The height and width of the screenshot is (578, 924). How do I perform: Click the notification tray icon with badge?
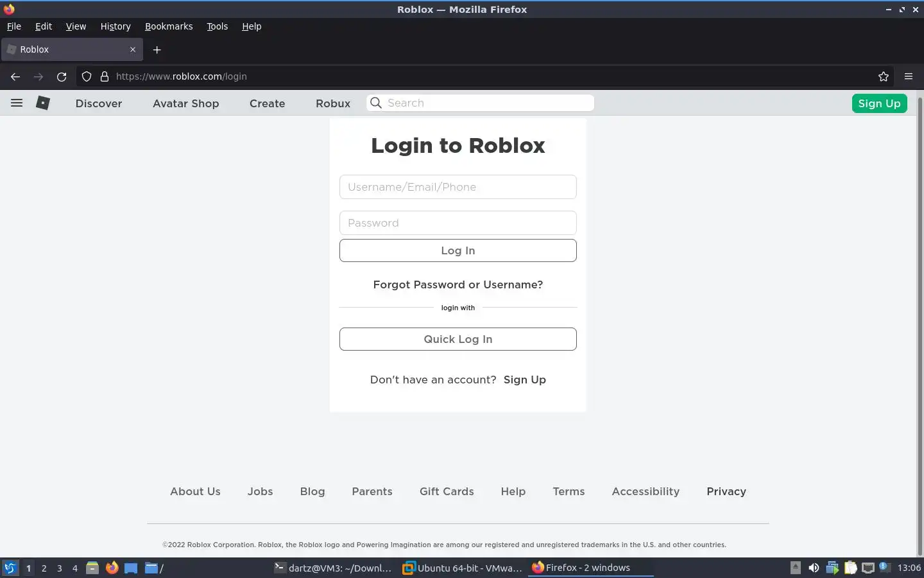click(x=885, y=567)
